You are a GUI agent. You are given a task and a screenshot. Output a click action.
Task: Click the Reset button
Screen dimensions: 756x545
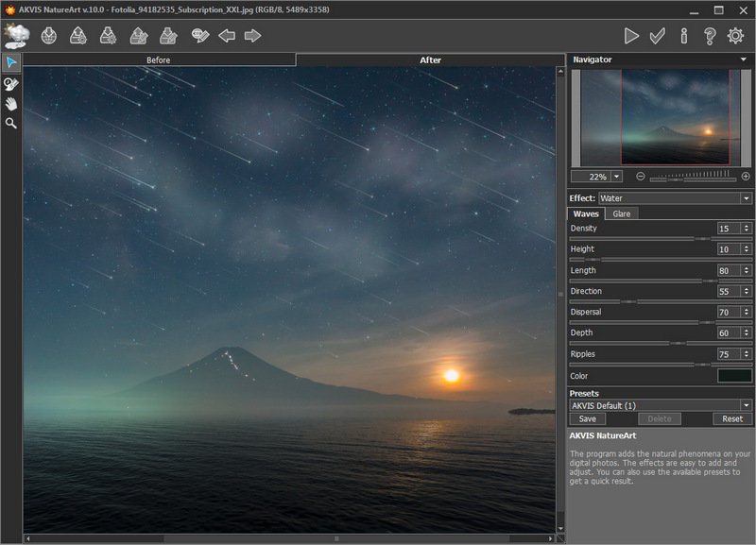coord(732,418)
